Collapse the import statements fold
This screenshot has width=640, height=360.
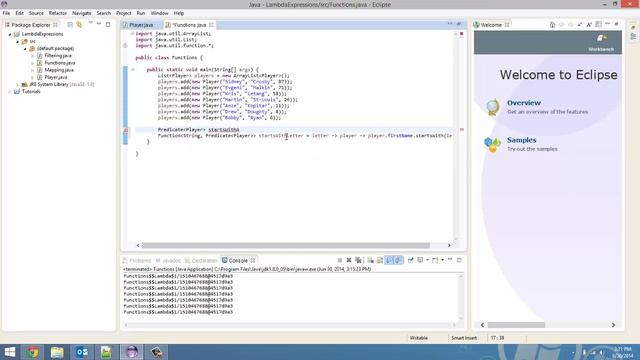click(132, 34)
